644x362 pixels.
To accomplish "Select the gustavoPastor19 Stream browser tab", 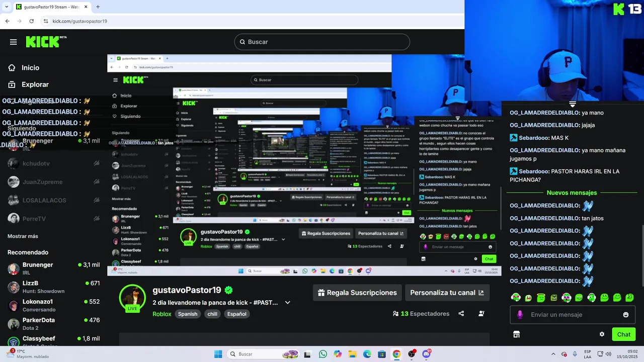I will (x=52, y=7).
